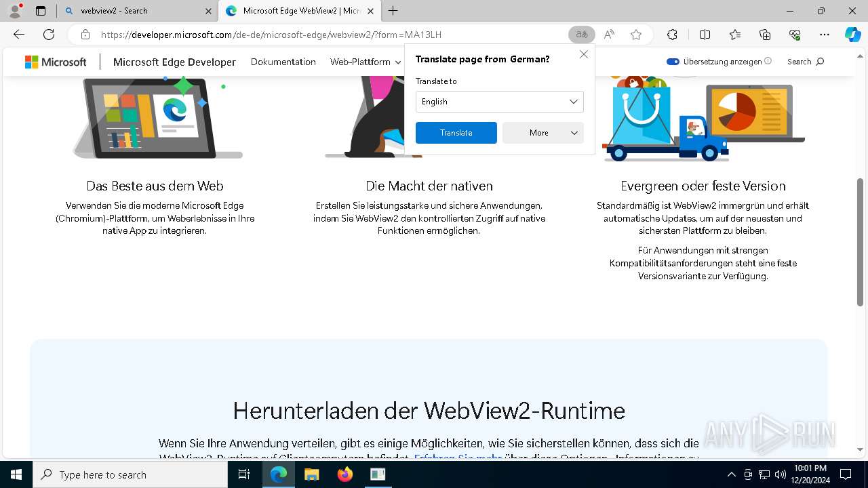The image size is (868, 488).
Task: Open Task View in taskbar
Action: (x=244, y=474)
